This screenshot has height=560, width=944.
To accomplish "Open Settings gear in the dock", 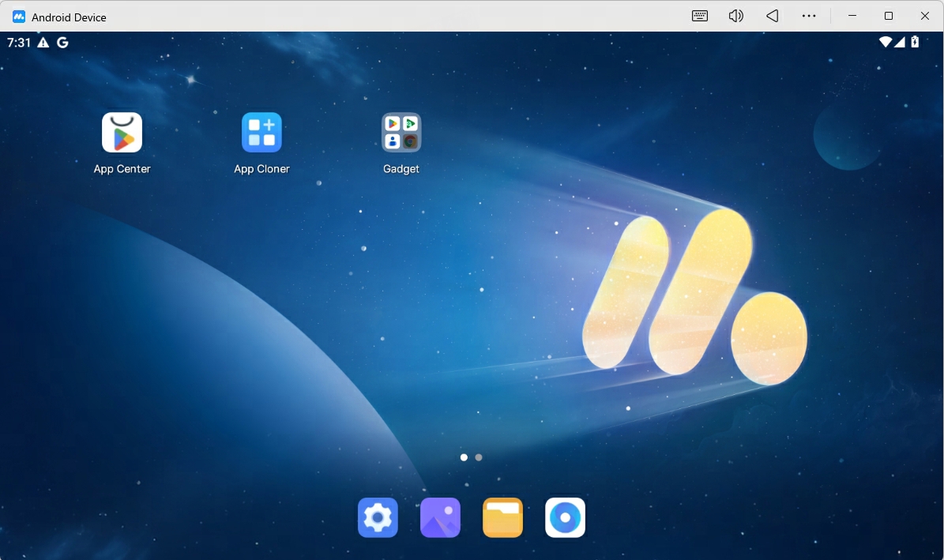I will 378,518.
